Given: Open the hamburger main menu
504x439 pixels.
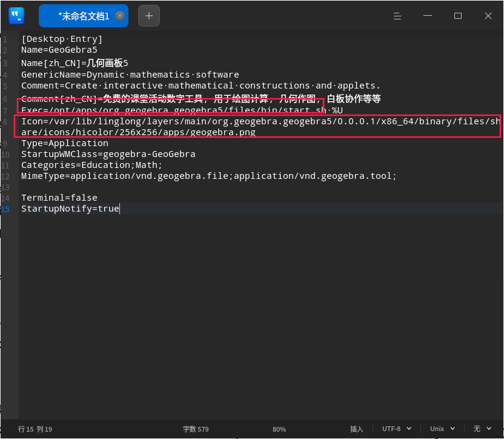Looking at the screenshot, I should tap(397, 16).
